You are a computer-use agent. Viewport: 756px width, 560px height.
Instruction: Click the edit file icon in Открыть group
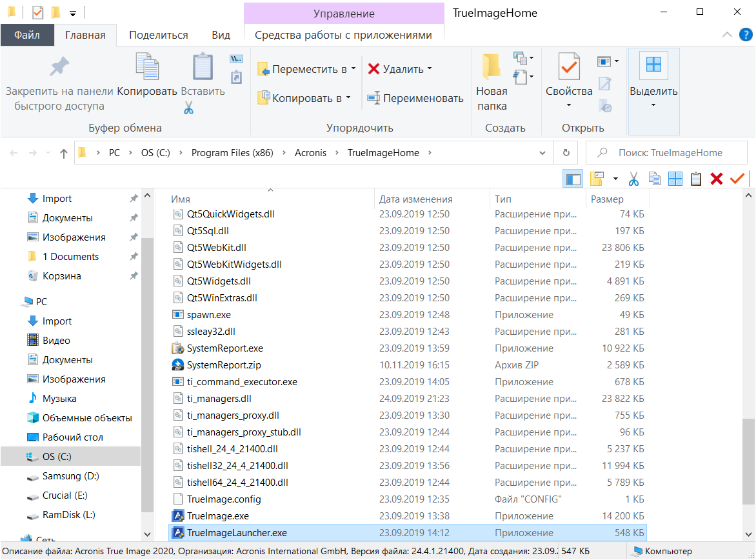604,84
